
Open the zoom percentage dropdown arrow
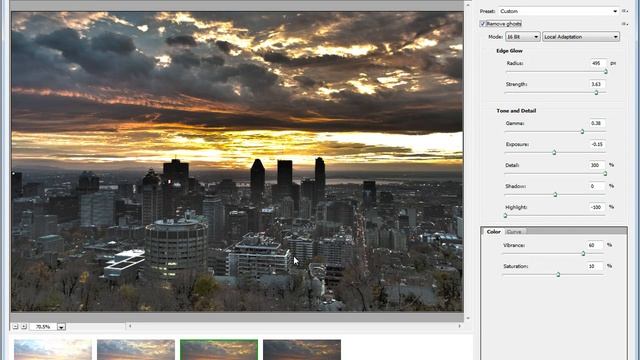(61, 327)
